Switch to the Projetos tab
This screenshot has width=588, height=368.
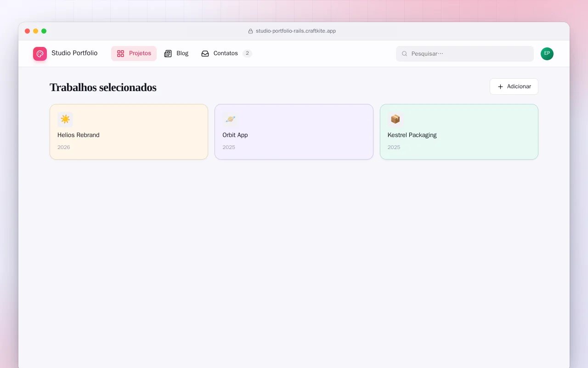click(134, 53)
